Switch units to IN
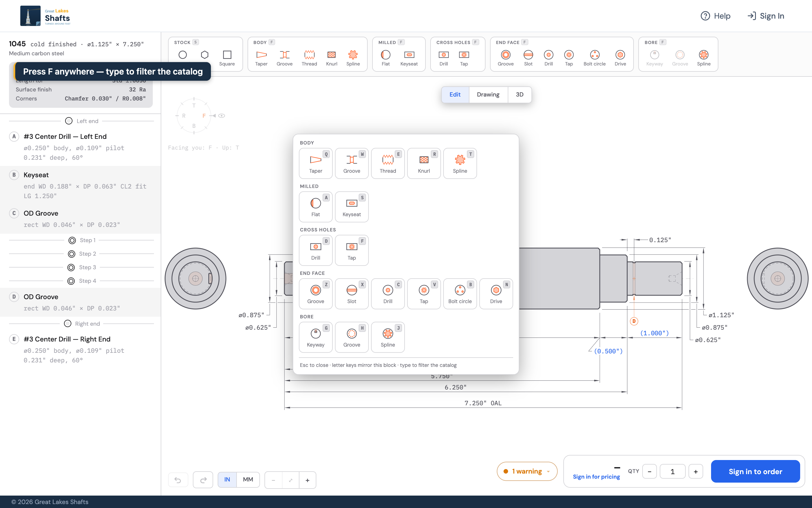This screenshot has width=812, height=508. (227, 479)
